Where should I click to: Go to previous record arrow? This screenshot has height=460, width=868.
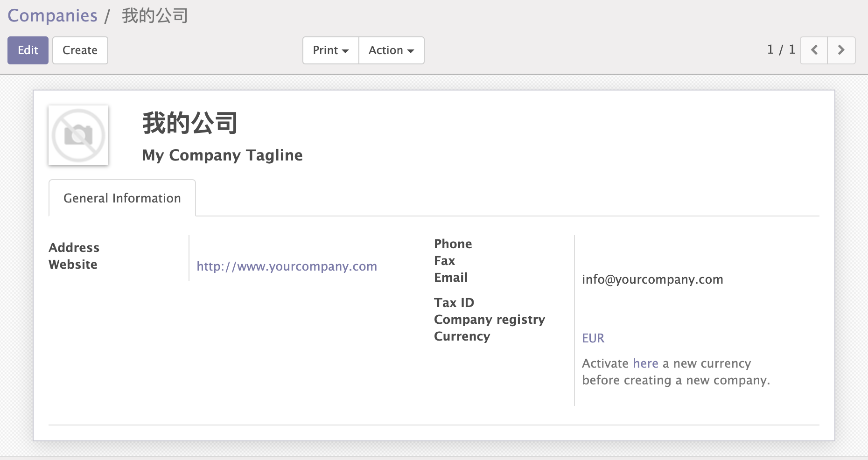(814, 50)
